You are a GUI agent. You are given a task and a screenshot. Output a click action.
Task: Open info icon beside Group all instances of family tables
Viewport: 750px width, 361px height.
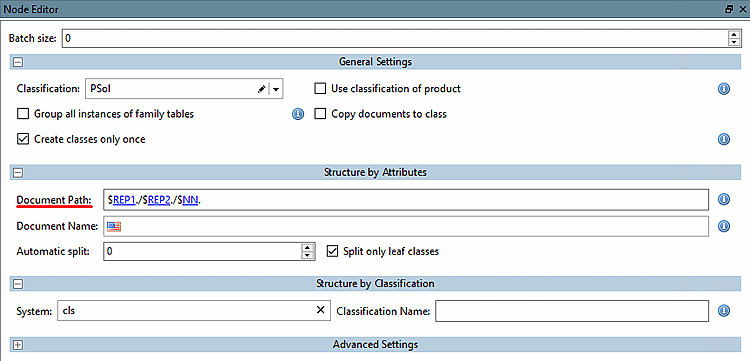click(x=298, y=114)
